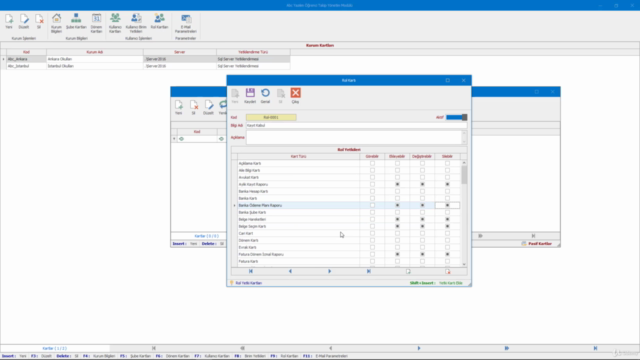Screen dimensions: 640x360
Task: Select Abc_Ankara row in Kurum Kartları
Action: 148,59
